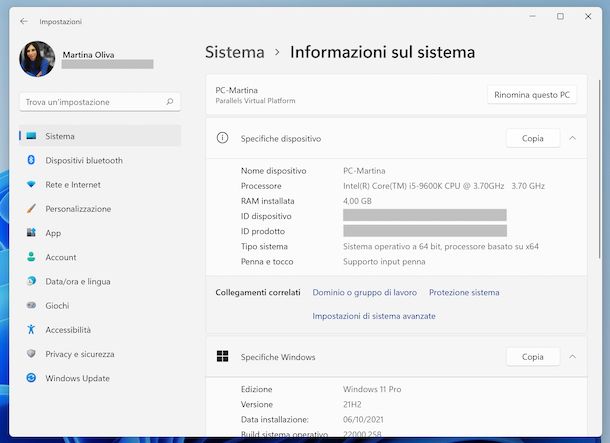Click the Rete e Internet wifi icon
Screen dimensions: 610x443
coord(31,184)
